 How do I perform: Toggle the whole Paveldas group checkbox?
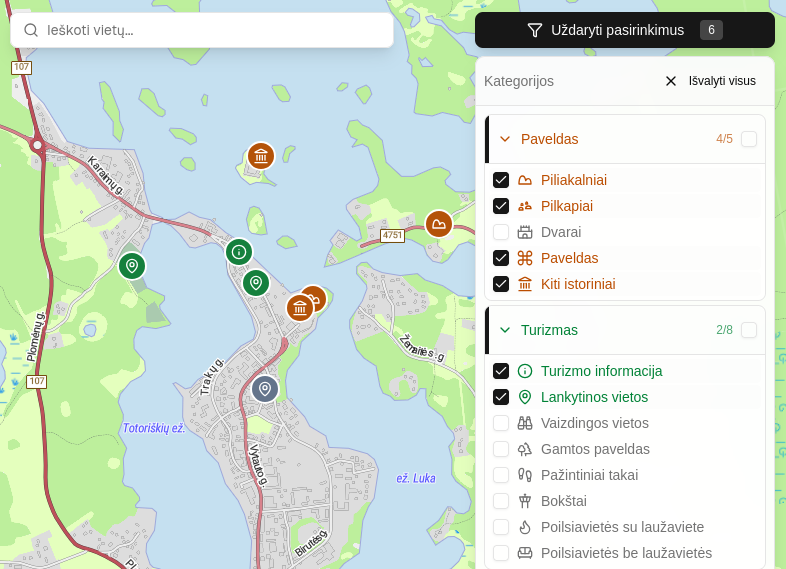749,139
